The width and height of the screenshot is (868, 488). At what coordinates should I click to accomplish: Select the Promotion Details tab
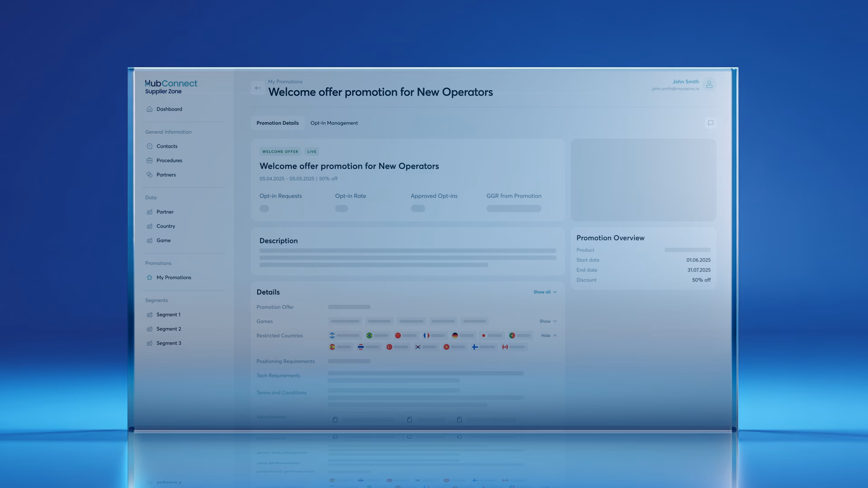277,123
